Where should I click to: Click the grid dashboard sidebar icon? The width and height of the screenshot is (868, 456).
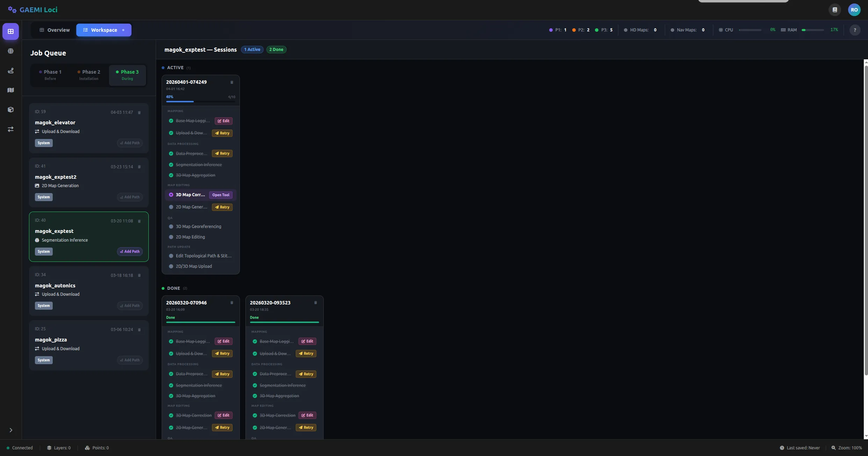pyautogui.click(x=10, y=31)
